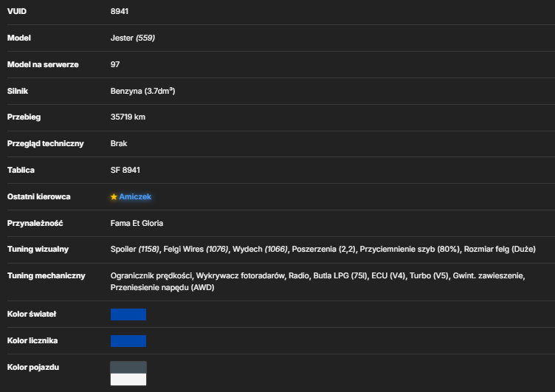Select the Kolor licznika blue swatch
The width and height of the screenshot is (555, 392).
click(128, 341)
